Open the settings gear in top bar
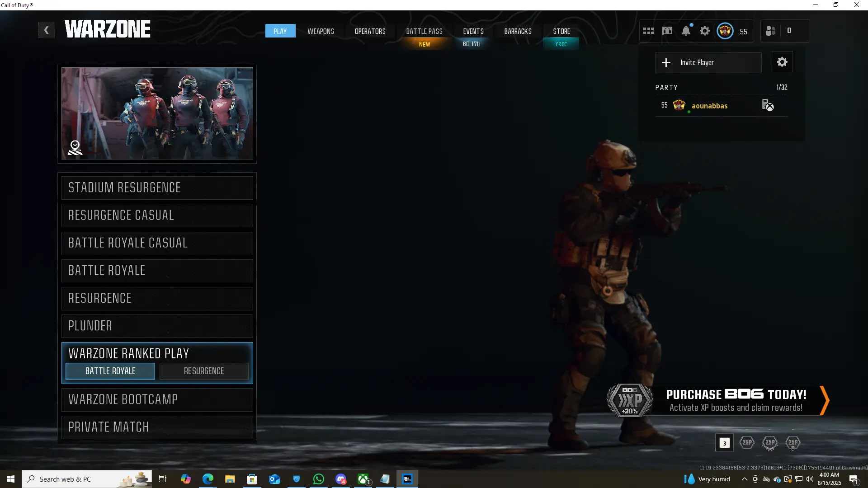The height and width of the screenshot is (488, 868). pos(705,31)
